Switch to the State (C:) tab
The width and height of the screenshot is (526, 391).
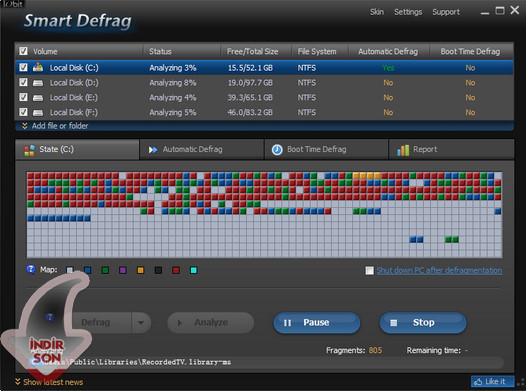coord(77,150)
